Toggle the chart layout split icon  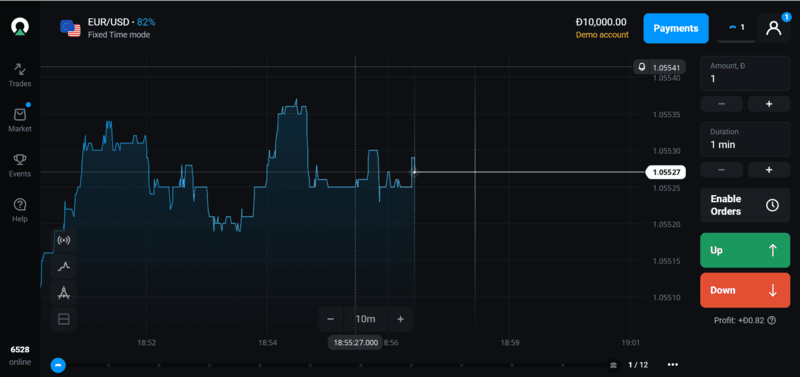click(x=64, y=319)
